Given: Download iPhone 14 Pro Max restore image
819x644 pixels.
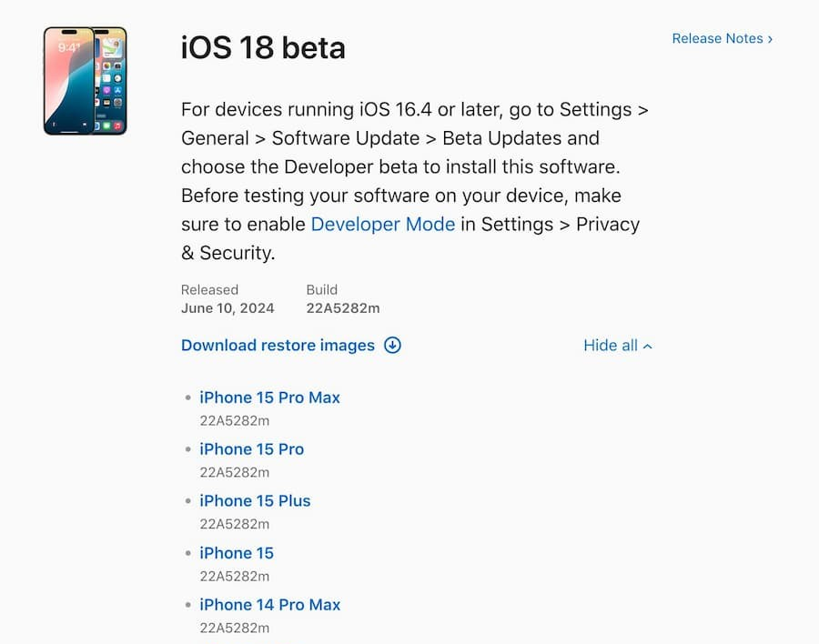Looking at the screenshot, I should click(270, 605).
